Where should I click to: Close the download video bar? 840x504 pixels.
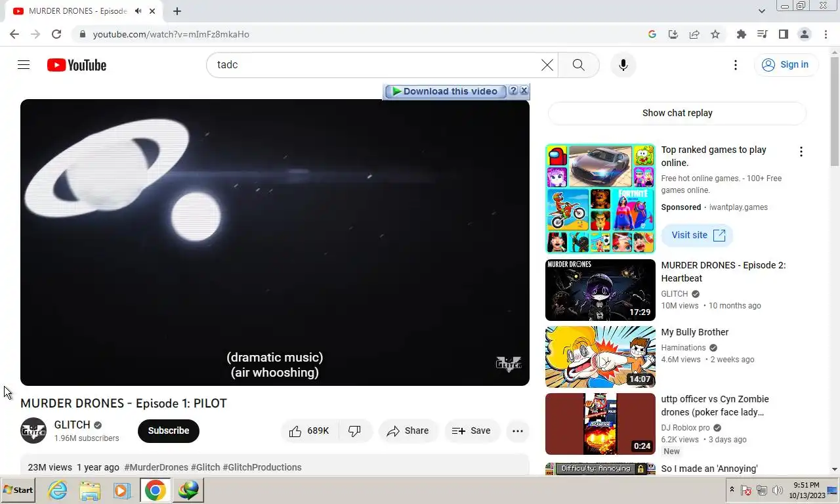coord(524,91)
